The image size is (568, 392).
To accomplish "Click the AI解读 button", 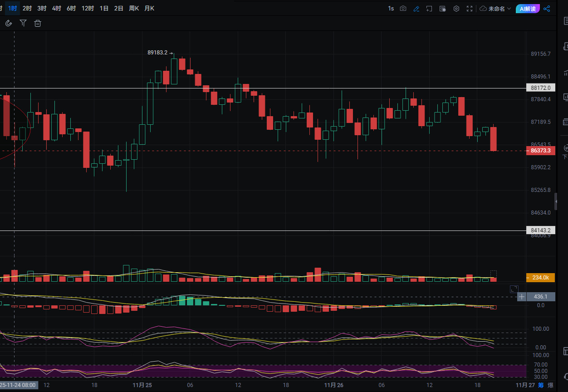I will click(528, 9).
